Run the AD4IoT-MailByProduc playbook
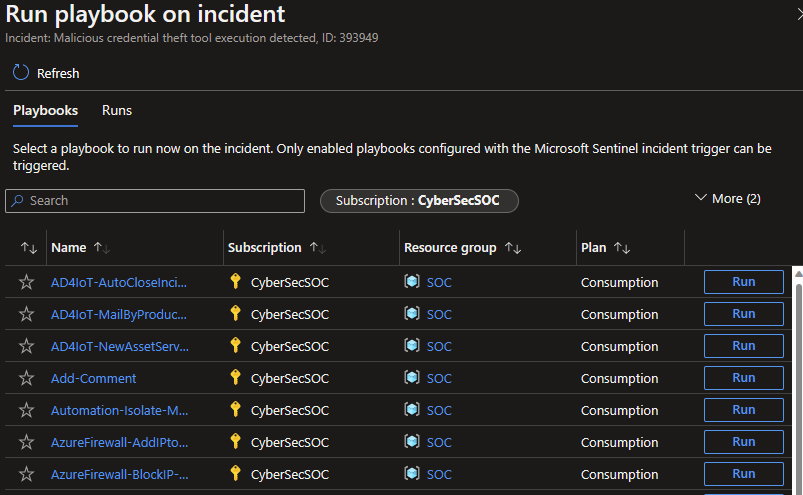Viewport: 803px width, 495px height. 744,314
